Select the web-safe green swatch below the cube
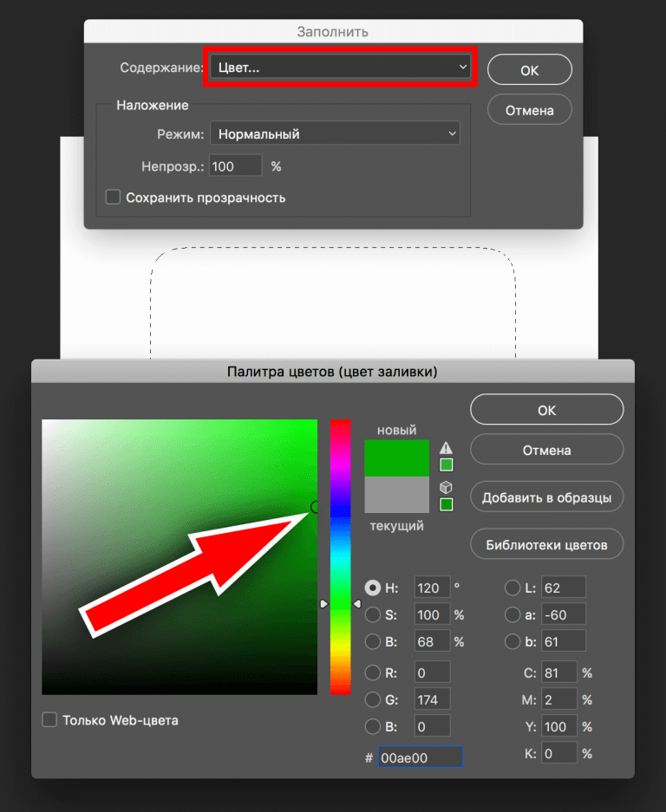Viewport: 666px width, 812px height. tap(447, 504)
